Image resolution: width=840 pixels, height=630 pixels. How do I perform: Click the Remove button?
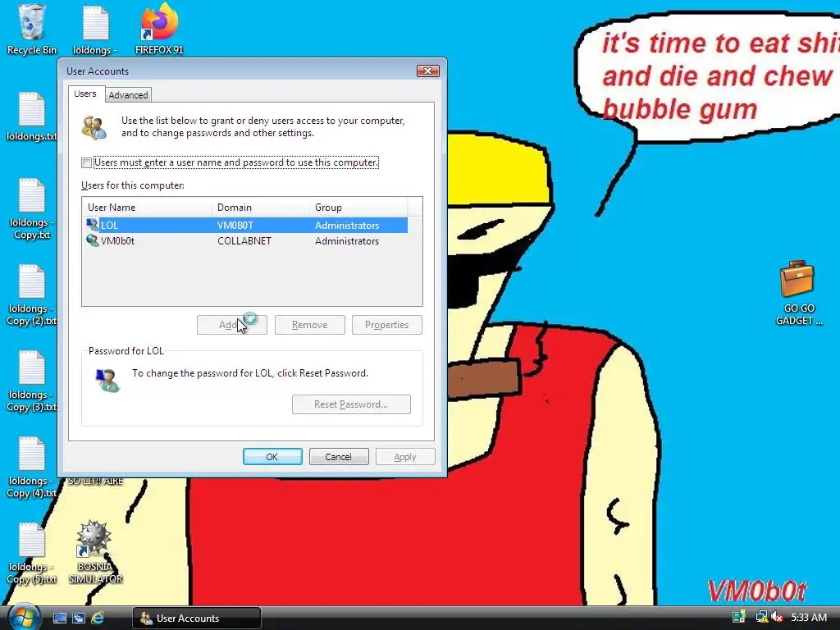[309, 325]
